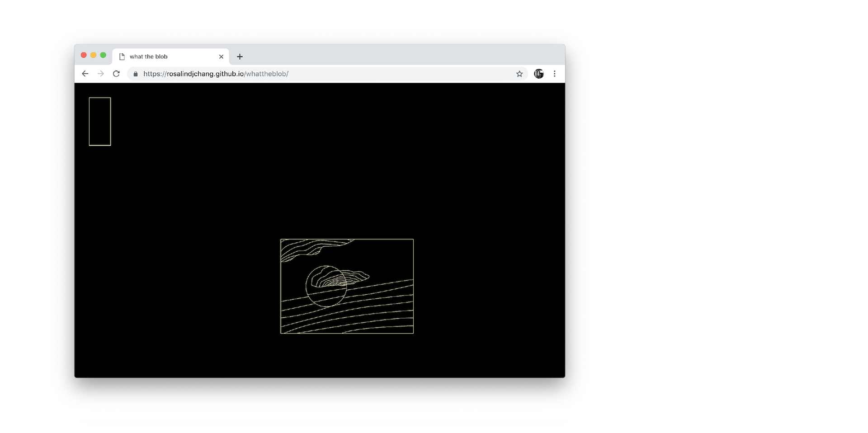Close the browser window with red button
Screen dimensions: 868x433
84,55
